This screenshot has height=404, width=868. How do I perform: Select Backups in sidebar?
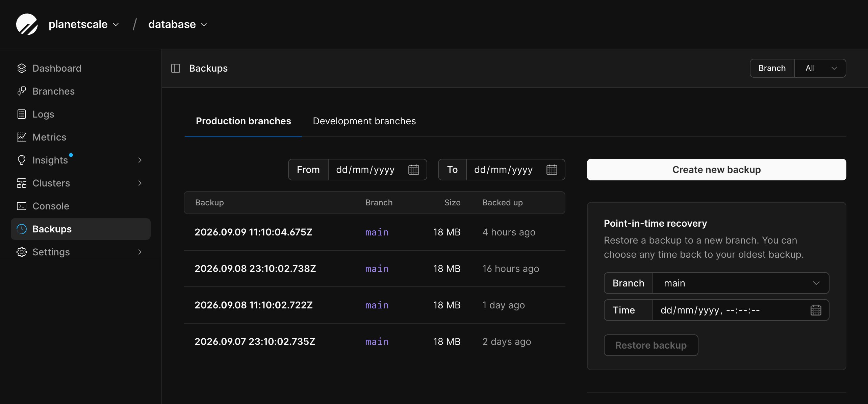(x=81, y=229)
